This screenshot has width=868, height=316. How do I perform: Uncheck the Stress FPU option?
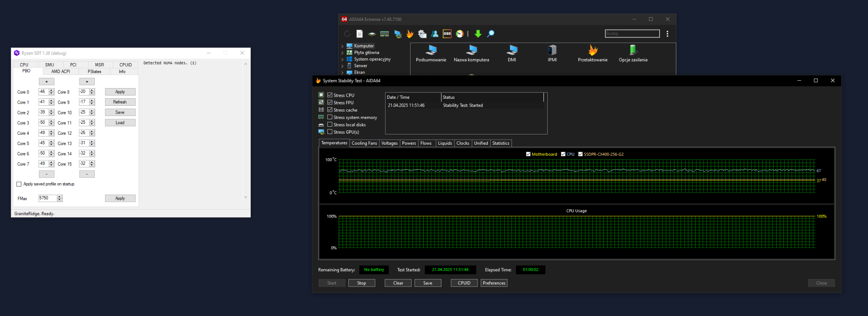pos(330,102)
